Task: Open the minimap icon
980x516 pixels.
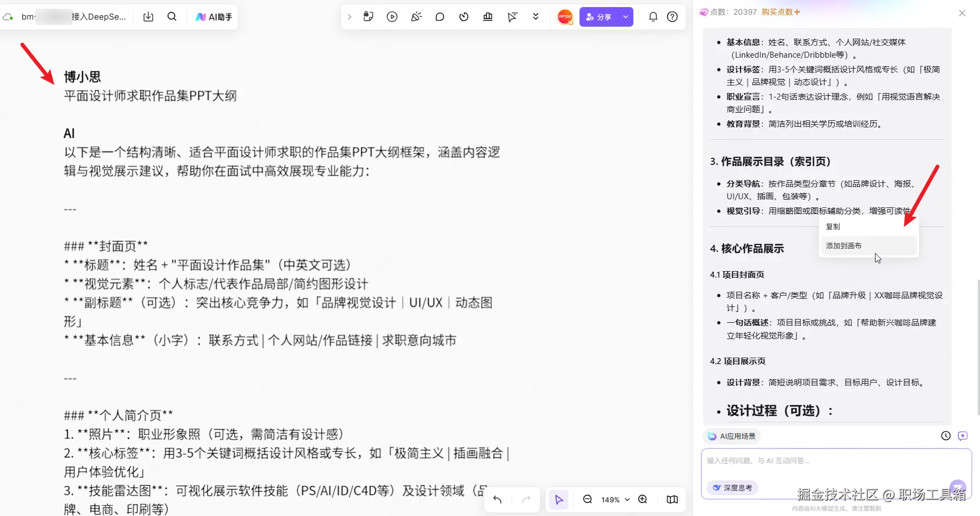Action: point(673,500)
